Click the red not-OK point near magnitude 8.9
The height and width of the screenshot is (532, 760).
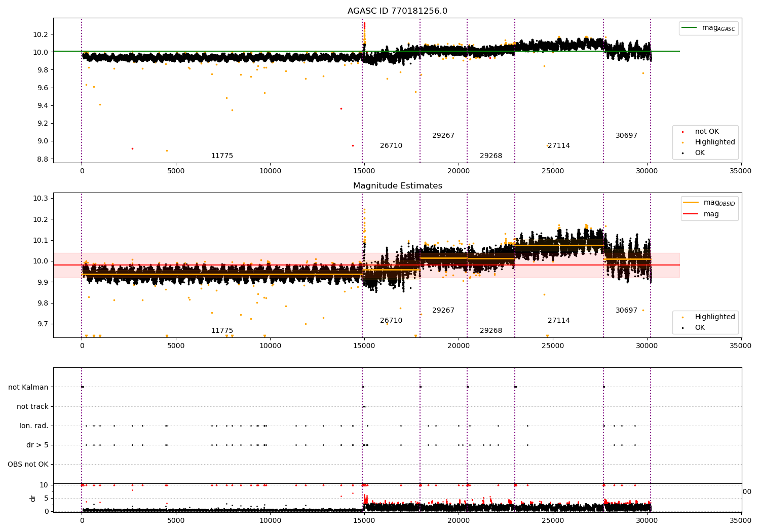point(132,148)
